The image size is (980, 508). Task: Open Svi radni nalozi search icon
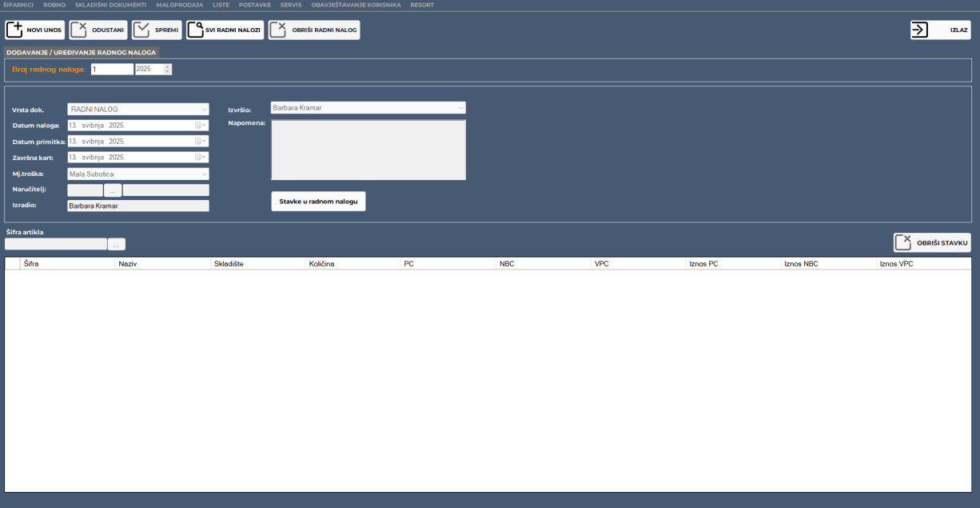click(196, 30)
